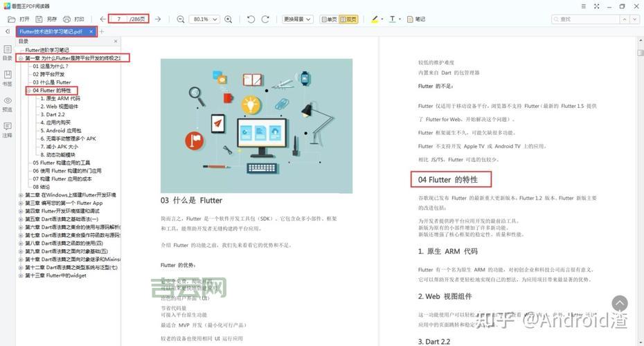Select outline item 7. 减小 APK 大小

59,147
